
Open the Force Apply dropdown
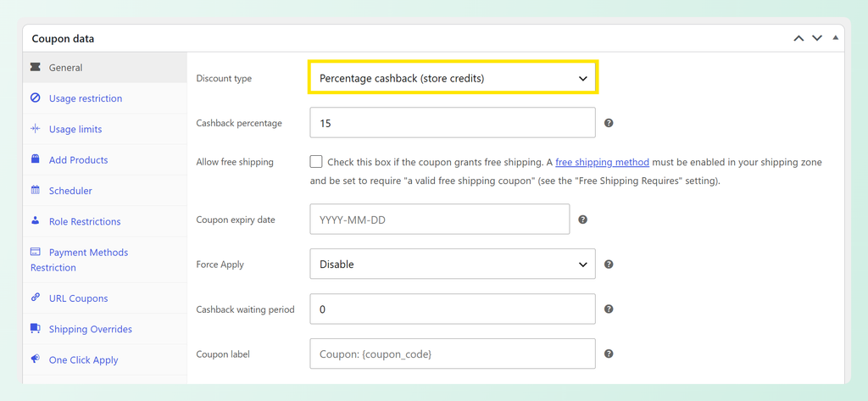tap(453, 265)
